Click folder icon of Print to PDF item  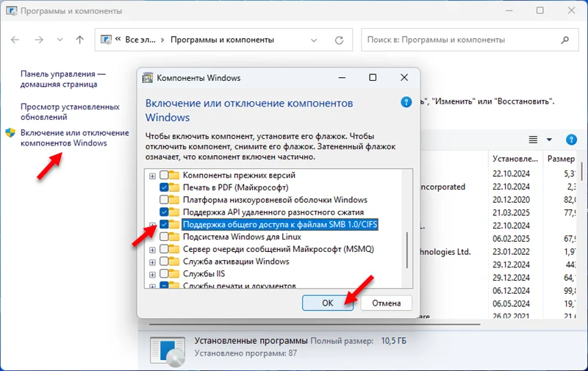174,187
